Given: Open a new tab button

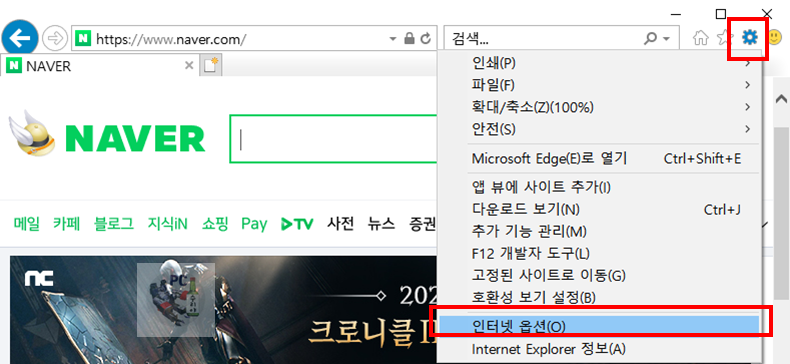Looking at the screenshot, I should [211, 66].
